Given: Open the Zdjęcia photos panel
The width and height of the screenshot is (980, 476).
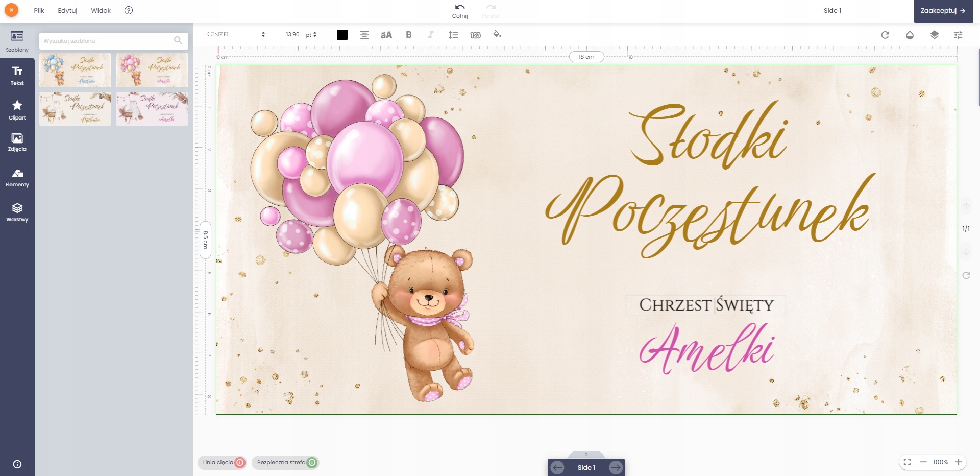Looking at the screenshot, I should pyautogui.click(x=17, y=142).
